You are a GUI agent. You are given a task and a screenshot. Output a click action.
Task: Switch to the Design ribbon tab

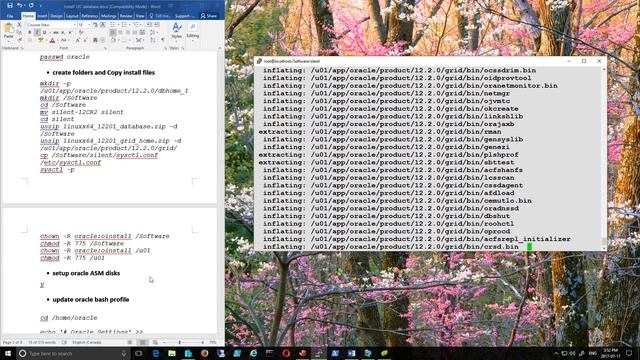coord(57,16)
